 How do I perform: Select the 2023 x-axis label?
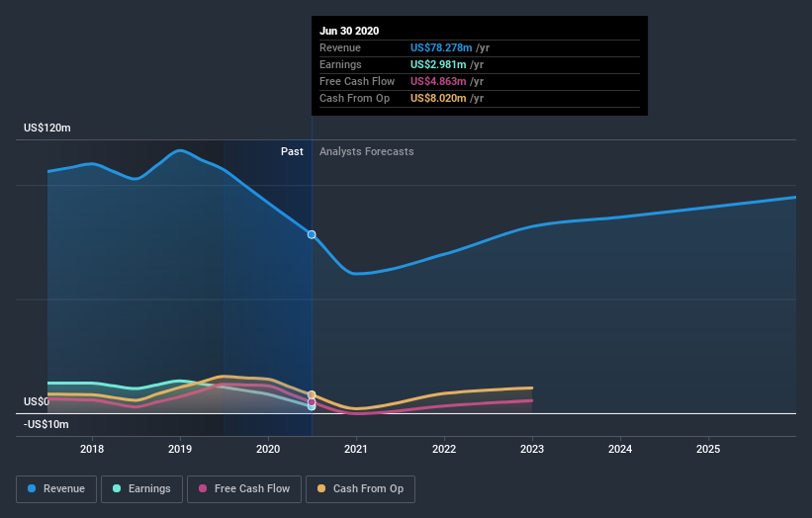pos(532,449)
